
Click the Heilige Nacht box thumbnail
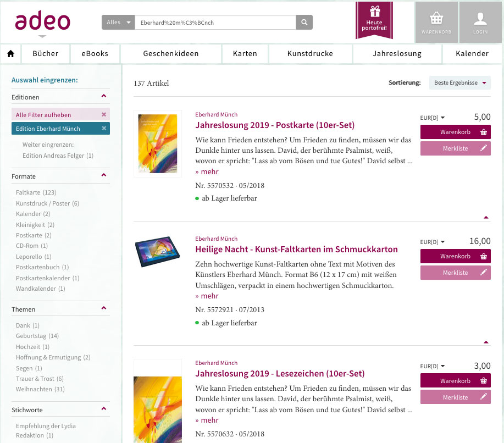coord(158,252)
